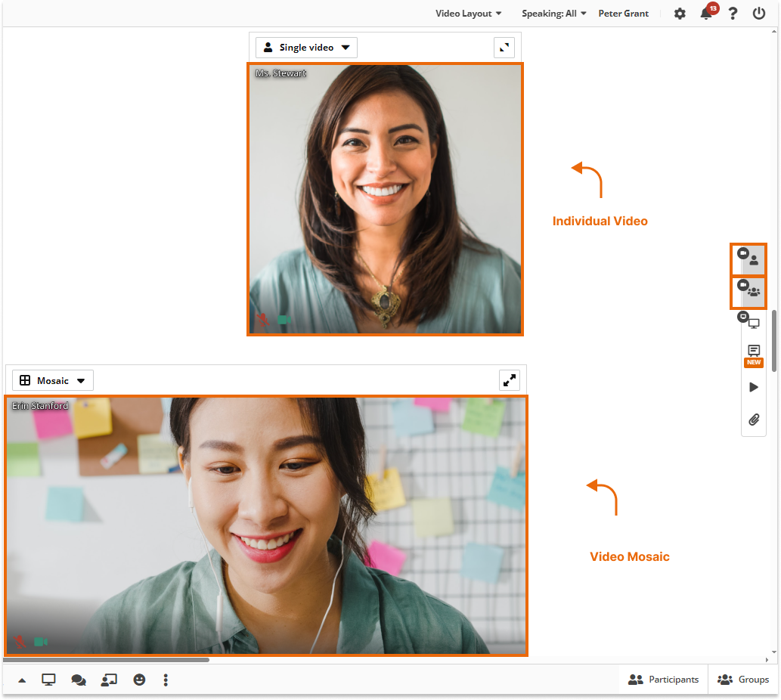This screenshot has height=700, width=781.
Task: Open the Groups panel
Action: [742, 680]
